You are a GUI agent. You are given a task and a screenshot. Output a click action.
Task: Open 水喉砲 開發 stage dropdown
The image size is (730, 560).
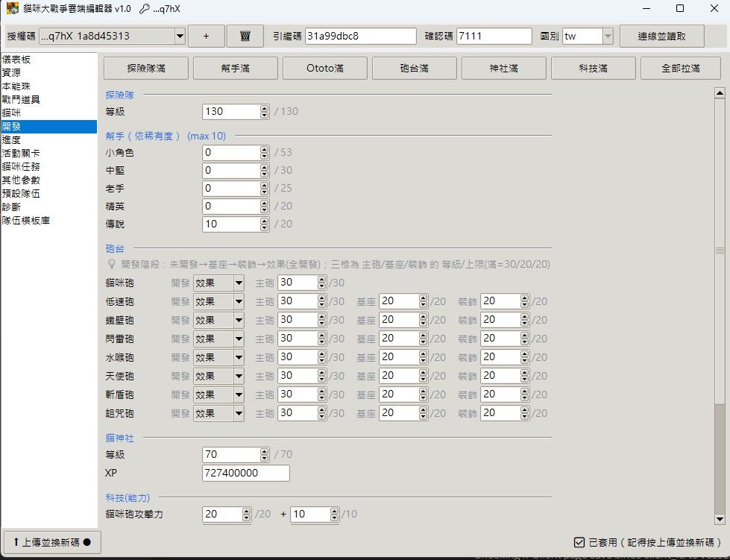point(218,357)
